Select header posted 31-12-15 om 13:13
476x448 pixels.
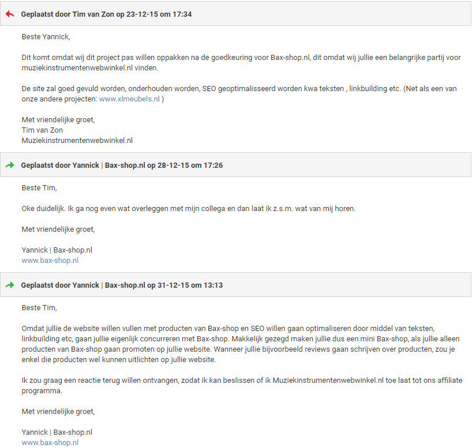click(235, 284)
